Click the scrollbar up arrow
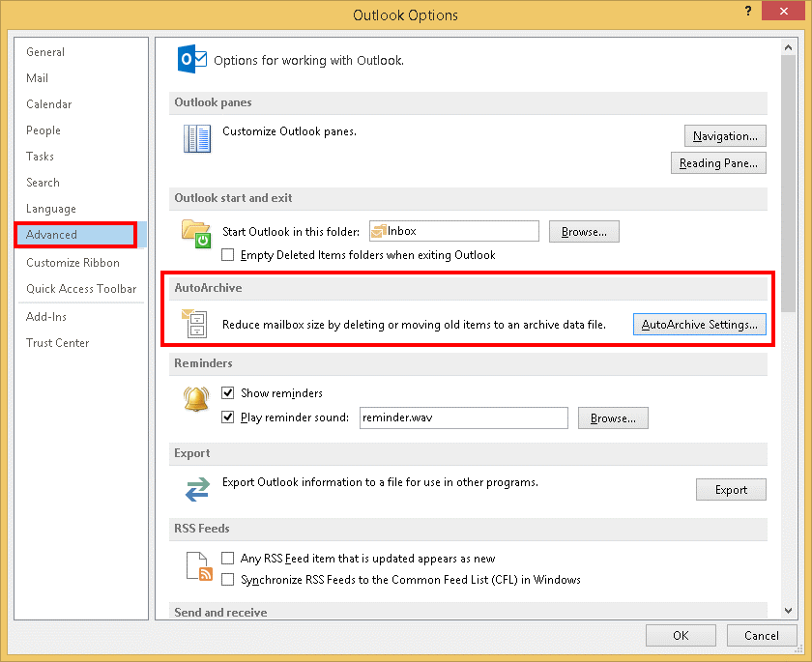Screen dimensions: 812x662 [x=788, y=47]
